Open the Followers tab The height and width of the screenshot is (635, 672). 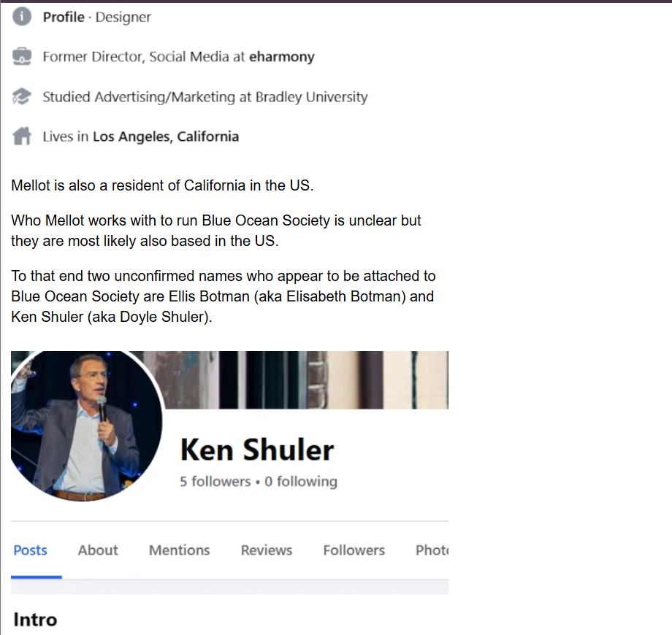[x=354, y=550]
